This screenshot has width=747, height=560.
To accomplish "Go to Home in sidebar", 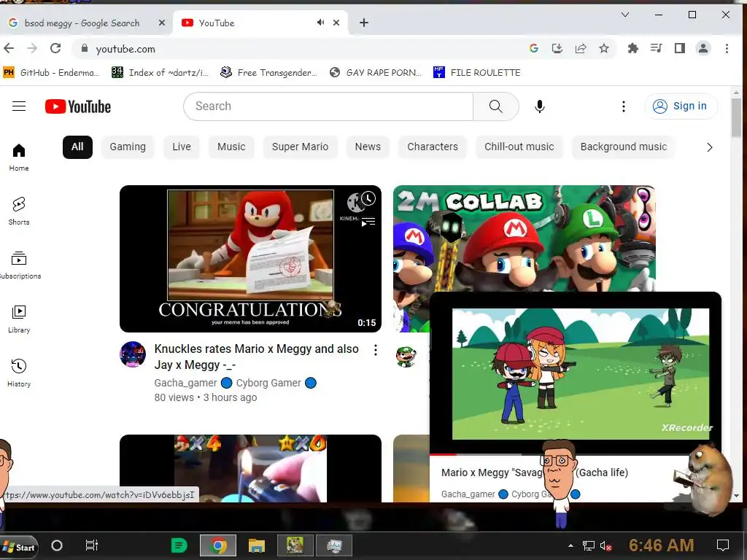I will [19, 157].
